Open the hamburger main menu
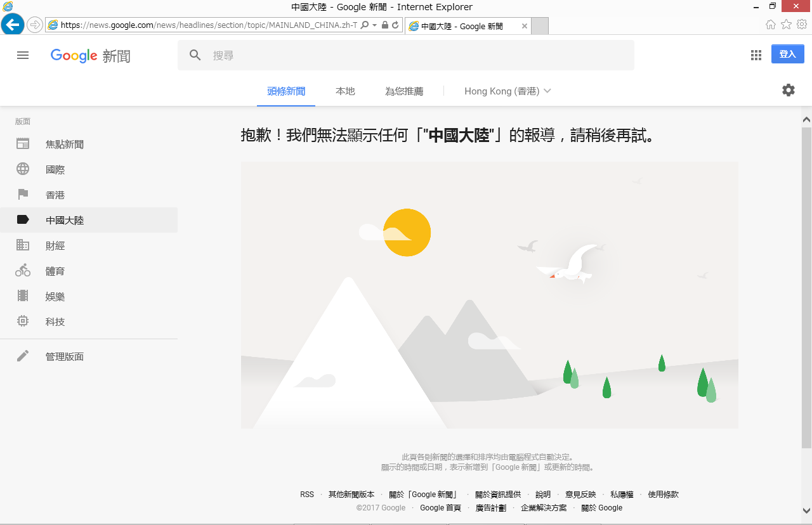The image size is (812, 525). click(23, 55)
